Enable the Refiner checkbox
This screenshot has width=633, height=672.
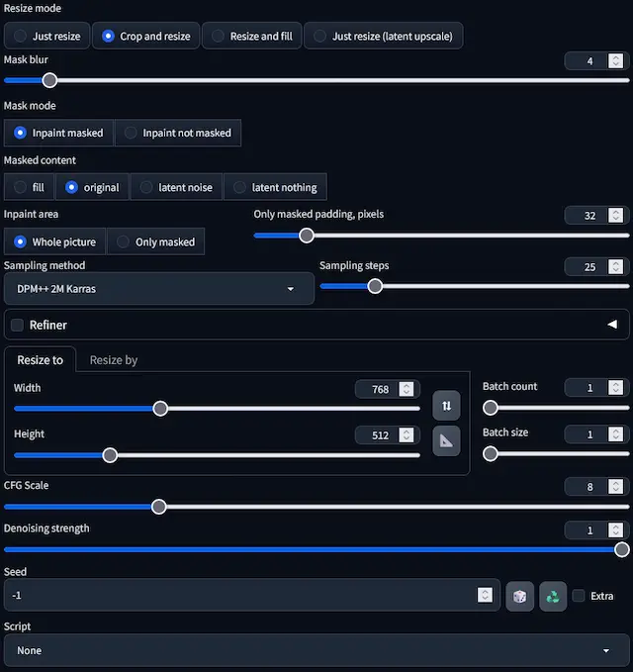pos(17,325)
